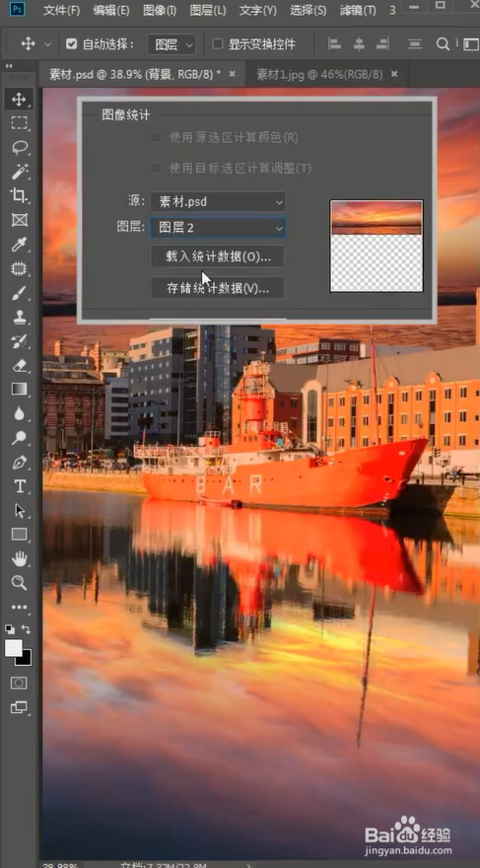This screenshot has width=480, height=868.
Task: Enable the 显示变换控件 checkbox
Action: pyautogui.click(x=218, y=44)
